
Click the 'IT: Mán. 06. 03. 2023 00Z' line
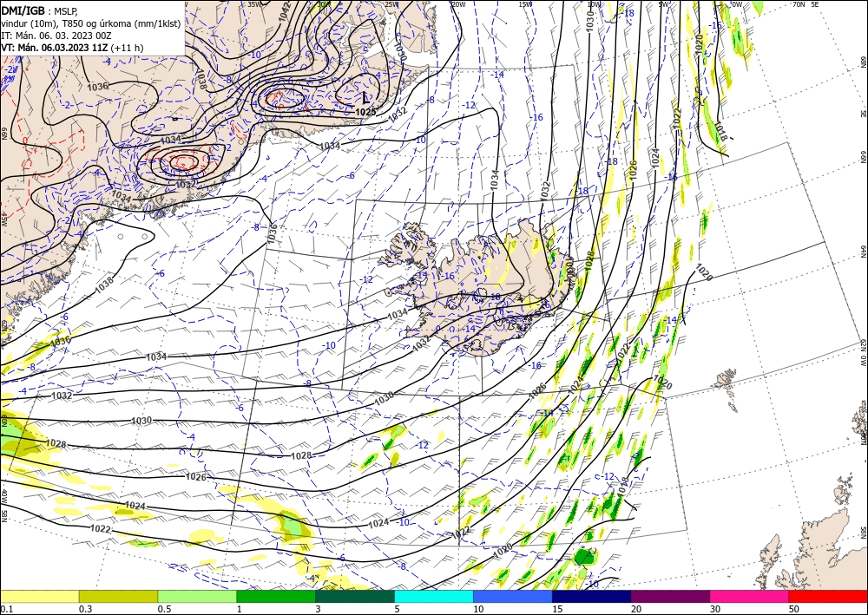pos(56,36)
